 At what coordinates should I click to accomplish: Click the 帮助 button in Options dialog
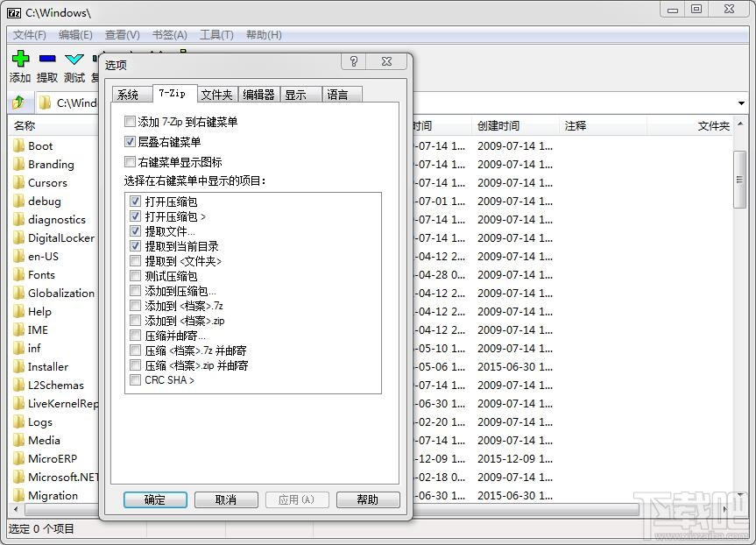point(368,499)
